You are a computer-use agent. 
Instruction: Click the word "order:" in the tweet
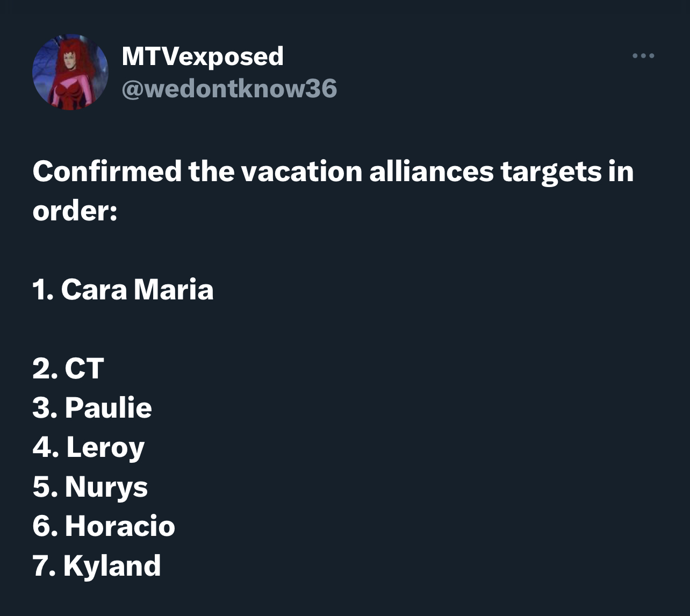tap(75, 211)
